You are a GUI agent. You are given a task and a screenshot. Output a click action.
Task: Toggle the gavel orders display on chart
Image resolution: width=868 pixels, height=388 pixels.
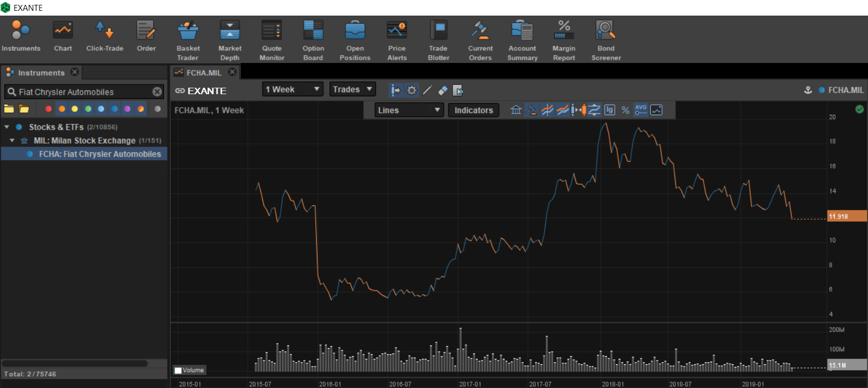click(x=532, y=110)
